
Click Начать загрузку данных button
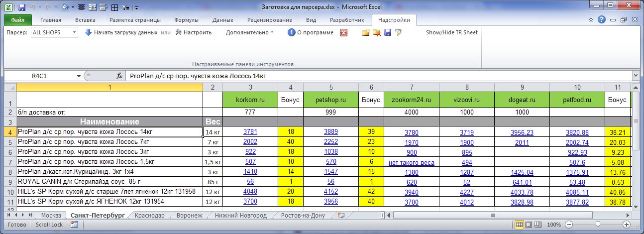[121, 32]
